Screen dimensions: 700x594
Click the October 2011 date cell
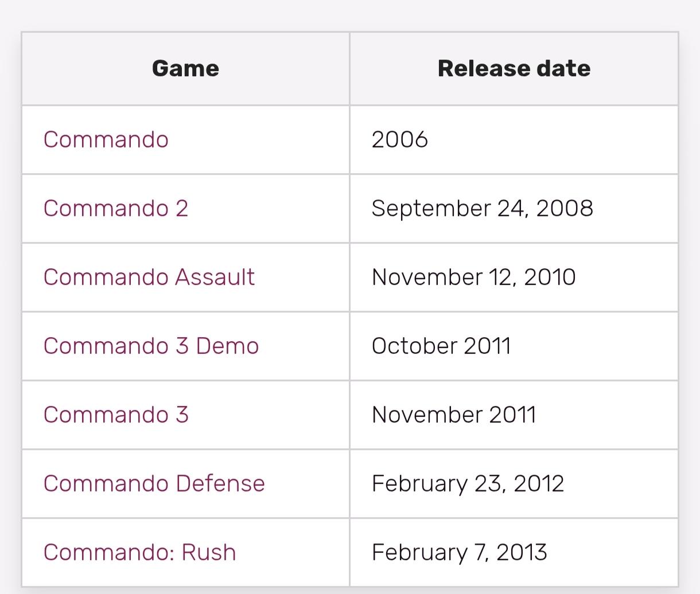pyautogui.click(x=441, y=346)
